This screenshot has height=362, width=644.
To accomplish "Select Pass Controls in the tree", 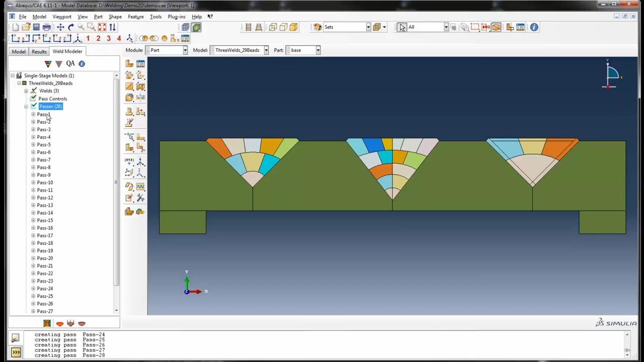I will (x=53, y=99).
